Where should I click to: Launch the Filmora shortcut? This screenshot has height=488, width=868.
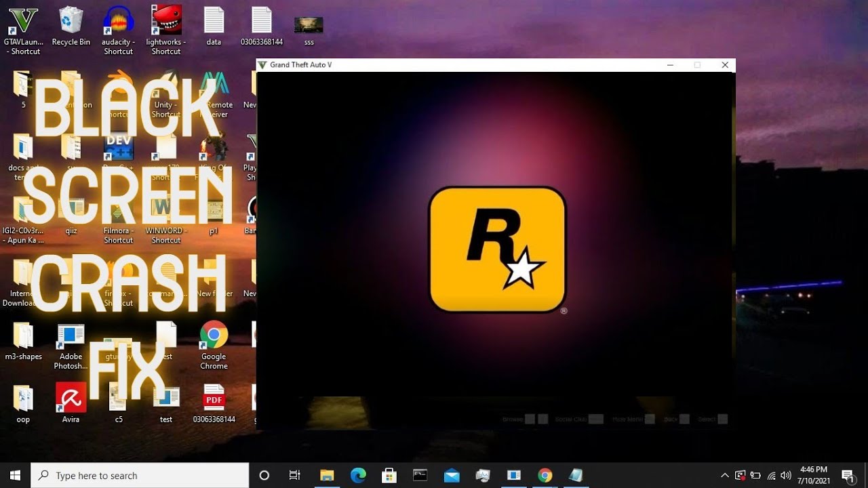[118, 220]
